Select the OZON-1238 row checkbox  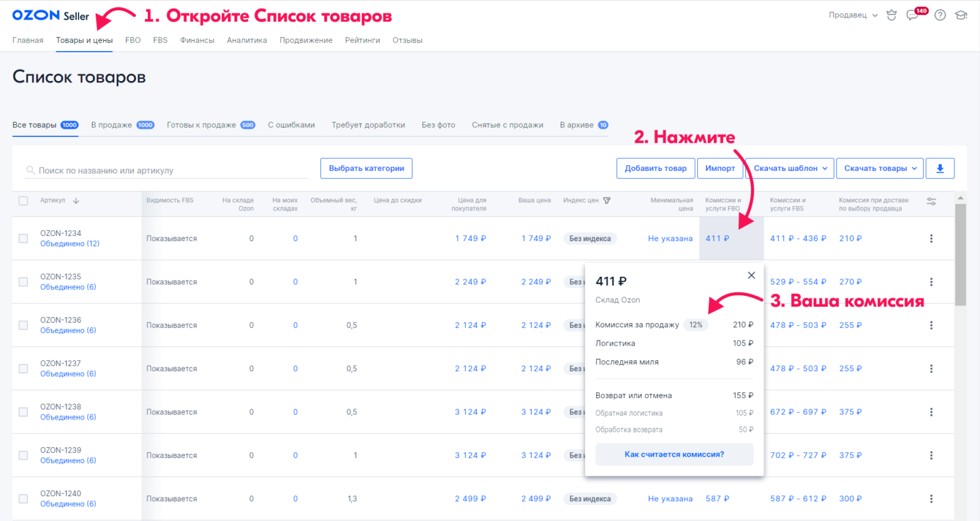pos(24,412)
